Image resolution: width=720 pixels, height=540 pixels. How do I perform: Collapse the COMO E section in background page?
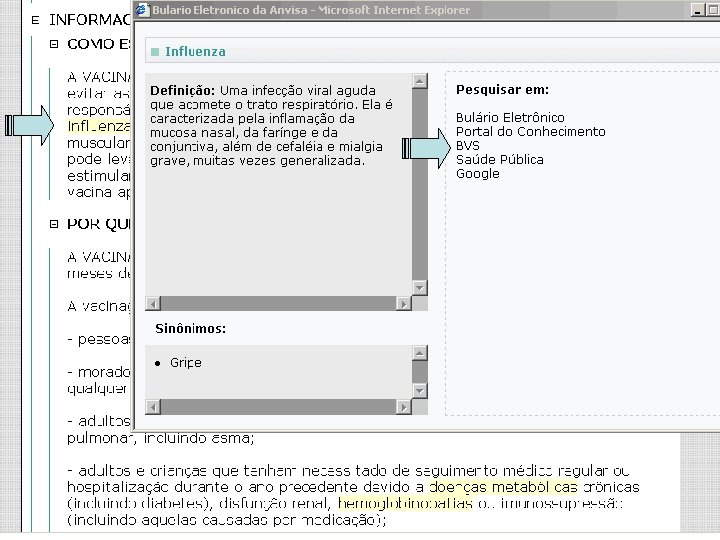coord(54,44)
